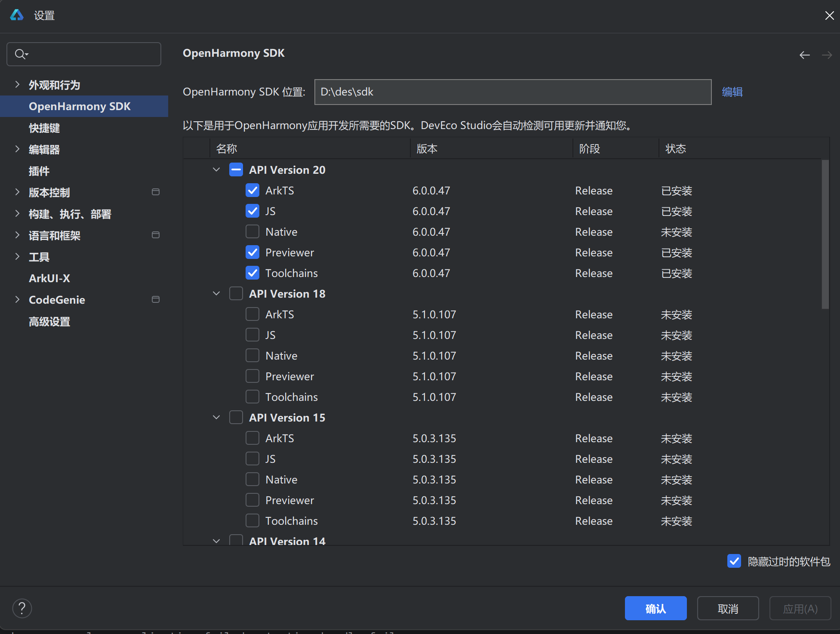
Task: Collapse the API Version 20 group
Action: [216, 170]
